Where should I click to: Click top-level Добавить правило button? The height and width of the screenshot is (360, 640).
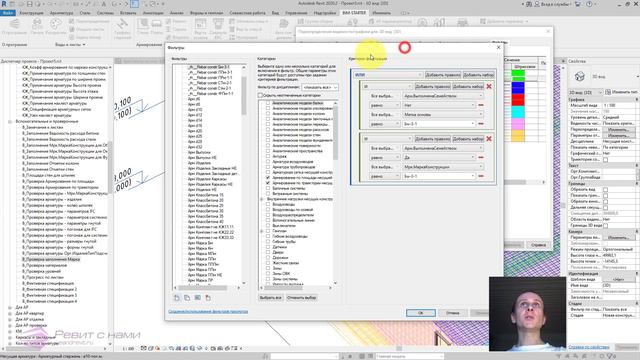click(x=443, y=75)
